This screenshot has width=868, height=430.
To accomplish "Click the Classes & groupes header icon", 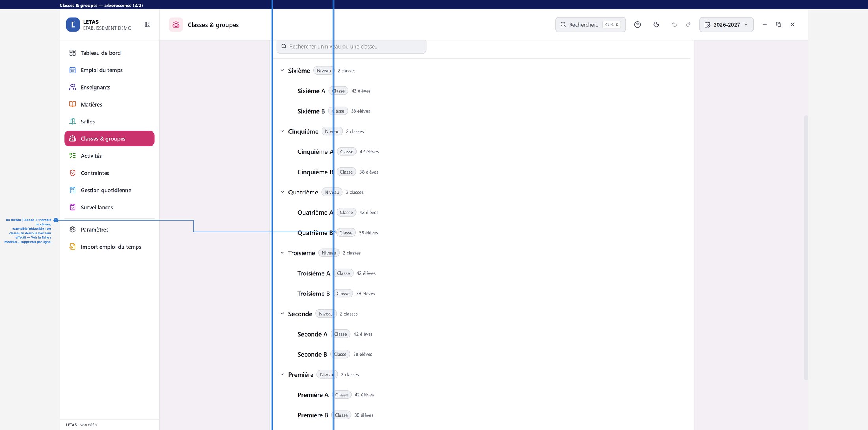I will [x=176, y=24].
